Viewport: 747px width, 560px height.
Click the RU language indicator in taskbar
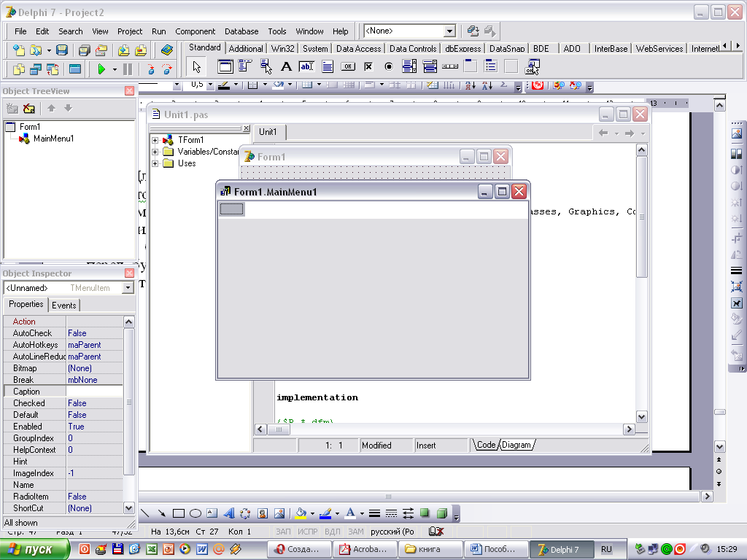pos(606,549)
